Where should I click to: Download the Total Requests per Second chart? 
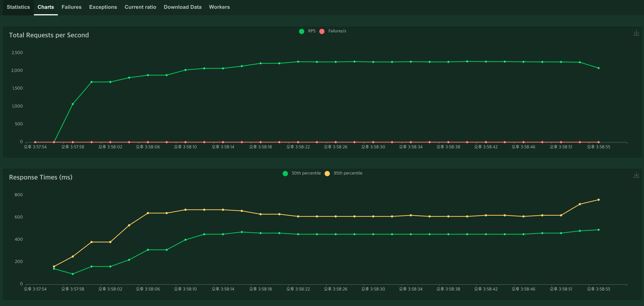coord(636,33)
